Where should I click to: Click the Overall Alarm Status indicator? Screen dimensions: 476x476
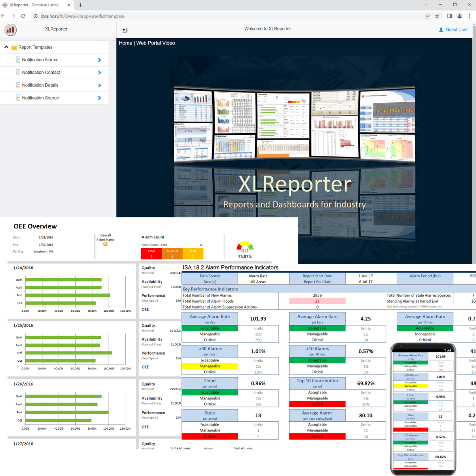pos(106,244)
